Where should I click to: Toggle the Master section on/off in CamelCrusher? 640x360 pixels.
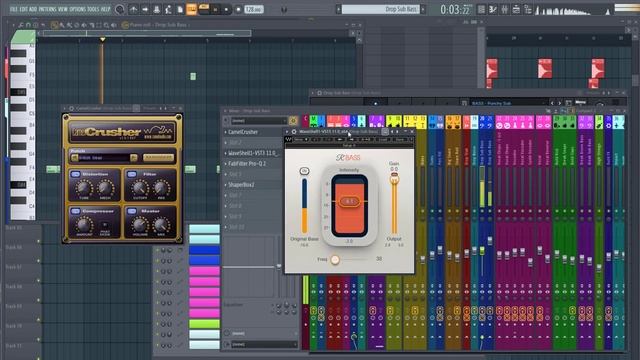[131, 211]
